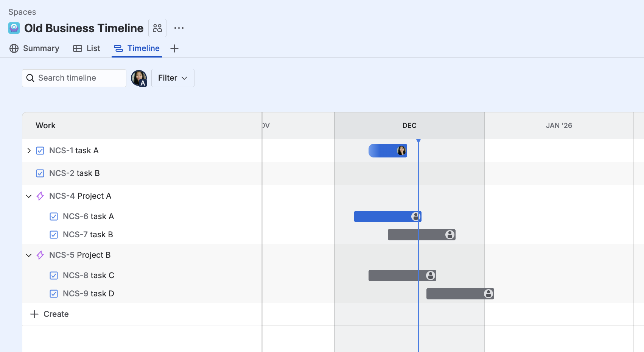Add a new view with plus icon

tap(174, 48)
